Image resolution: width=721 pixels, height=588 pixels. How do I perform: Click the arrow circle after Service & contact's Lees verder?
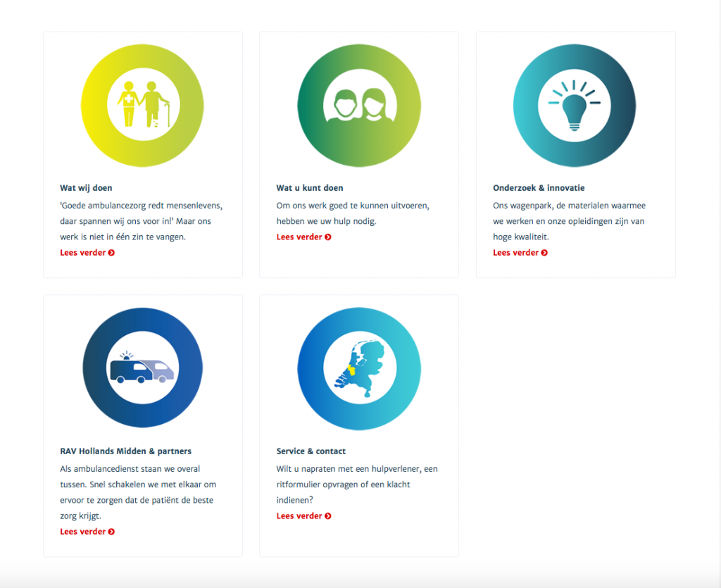[x=328, y=516]
